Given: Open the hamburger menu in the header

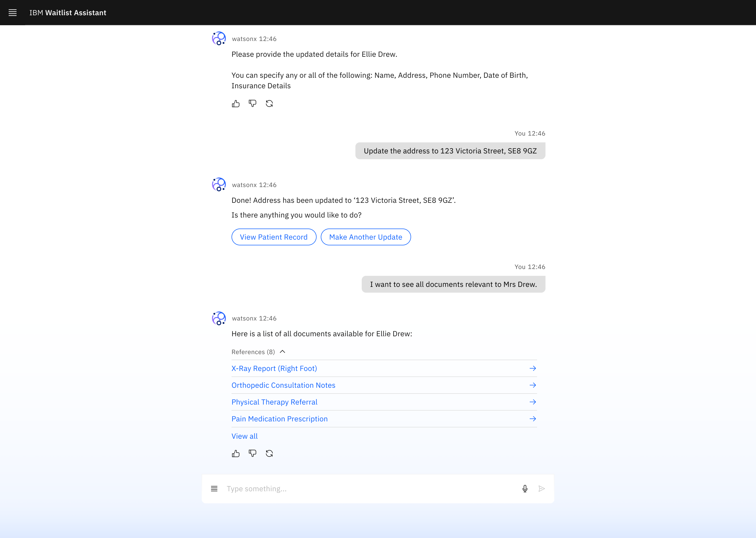Looking at the screenshot, I should (x=13, y=13).
